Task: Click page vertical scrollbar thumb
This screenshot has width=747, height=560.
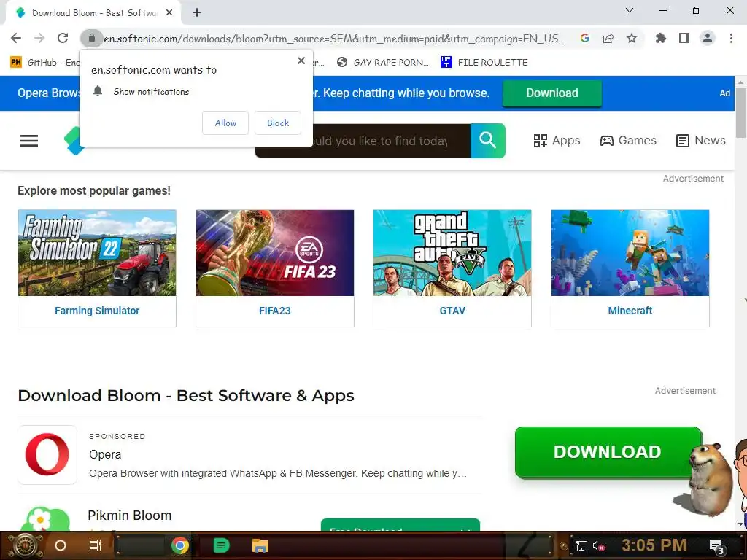Action: tap(740, 112)
